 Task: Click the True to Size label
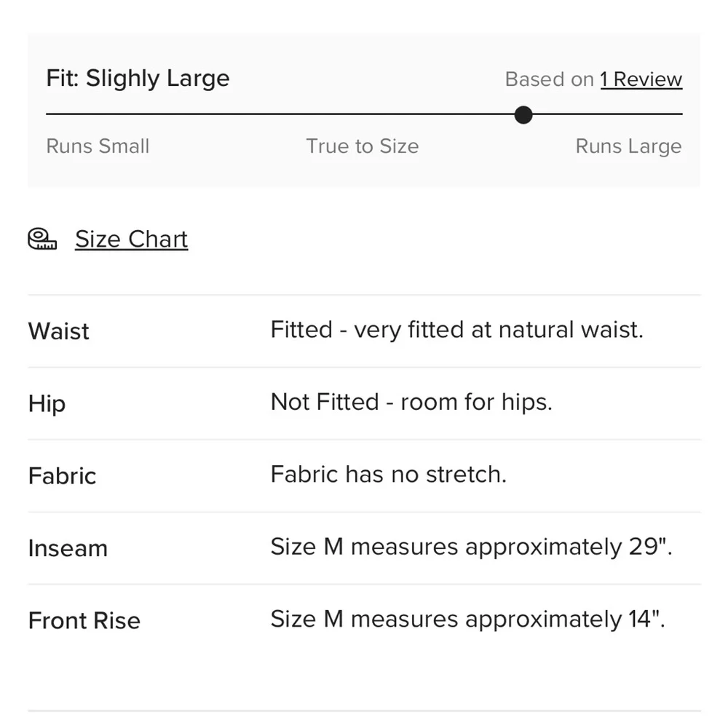(362, 146)
